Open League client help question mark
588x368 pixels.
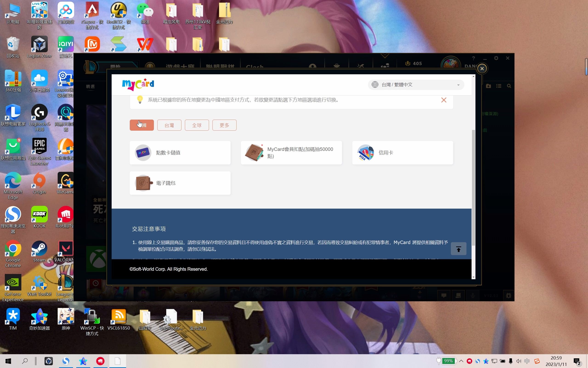(x=473, y=58)
